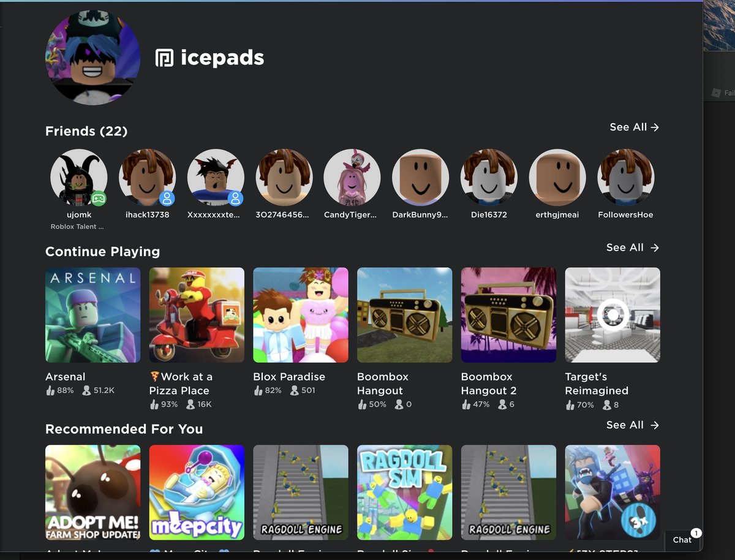Open friend CandyTiger... avatar
735x560 pixels.
click(x=352, y=178)
